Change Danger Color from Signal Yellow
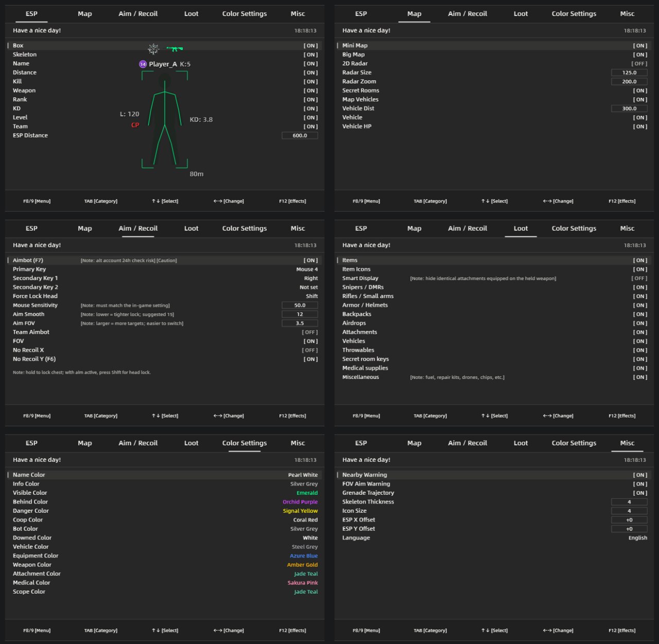The width and height of the screenshot is (659, 644). pyautogui.click(x=300, y=511)
